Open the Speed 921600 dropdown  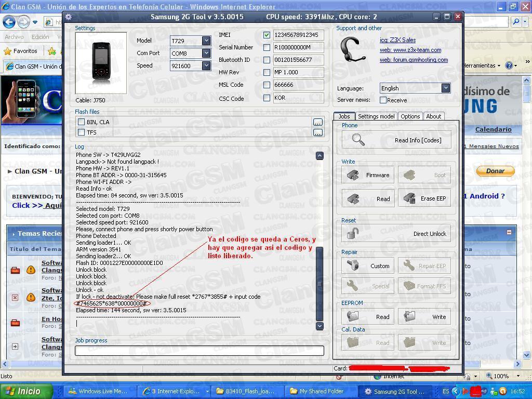coord(206,65)
